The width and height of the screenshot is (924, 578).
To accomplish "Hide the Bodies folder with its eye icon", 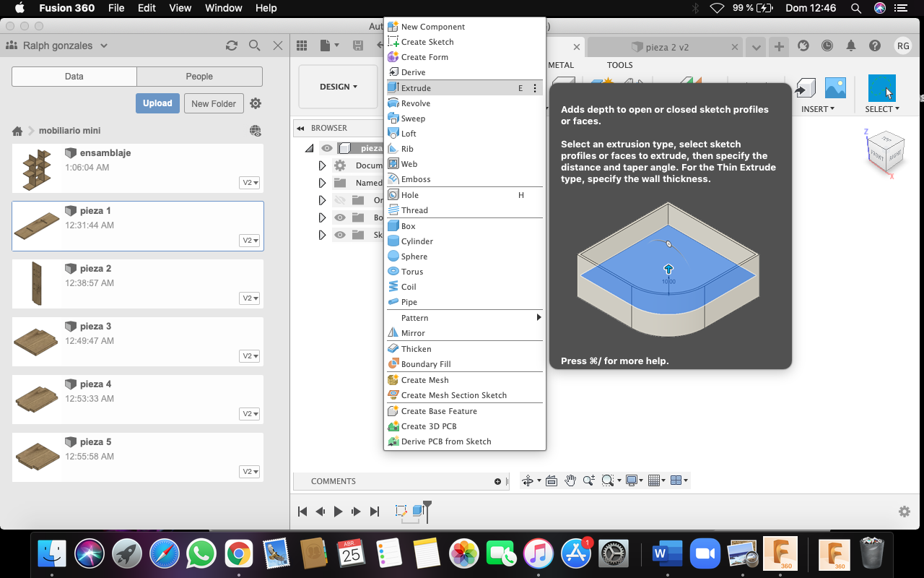I will (x=340, y=217).
